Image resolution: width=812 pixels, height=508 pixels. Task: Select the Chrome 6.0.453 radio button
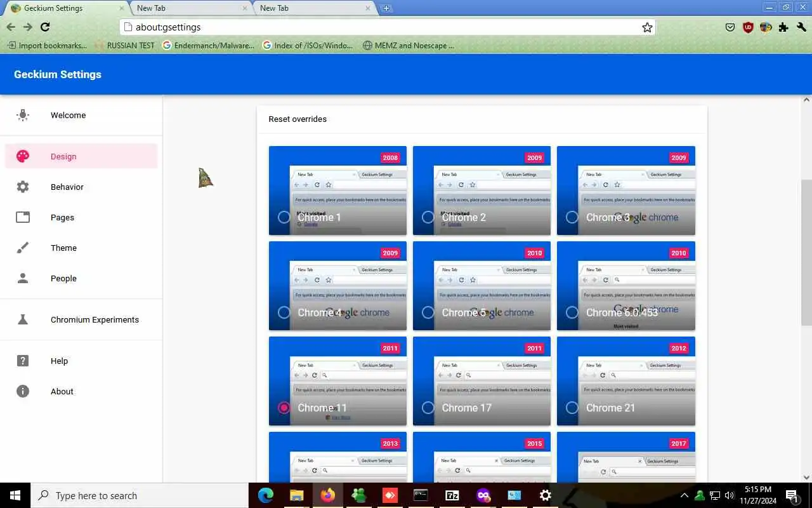pyautogui.click(x=572, y=312)
